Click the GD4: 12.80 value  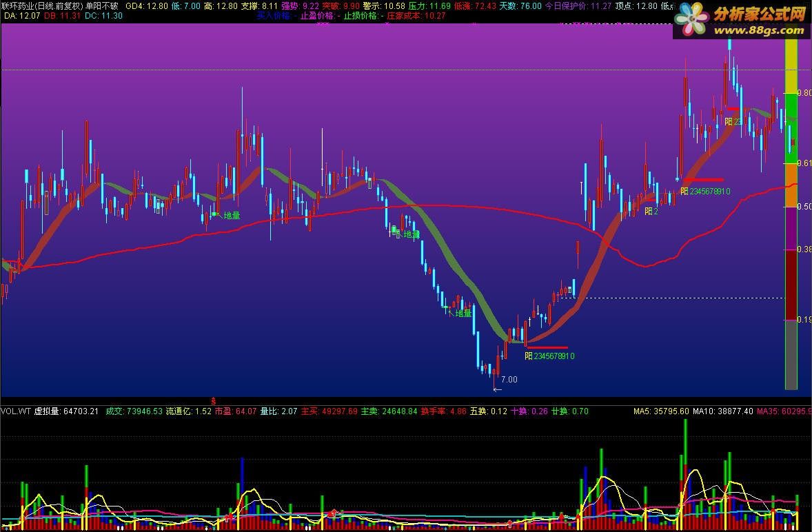[x=147, y=6]
